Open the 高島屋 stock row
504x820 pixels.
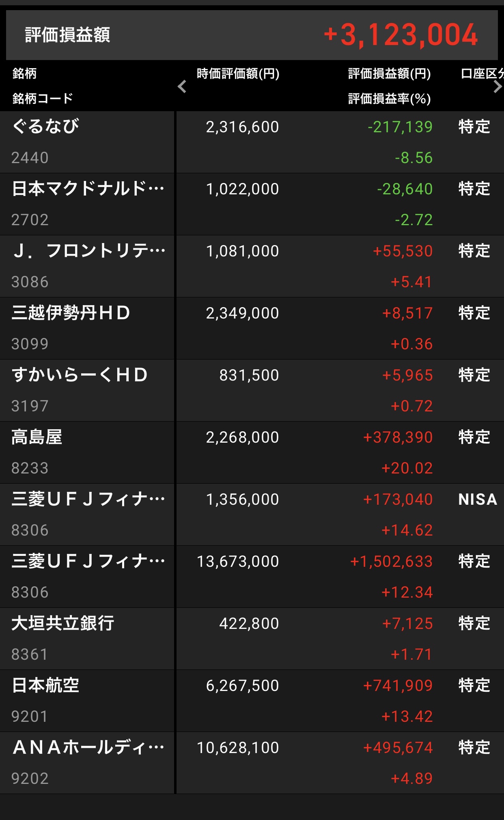click(37, 437)
